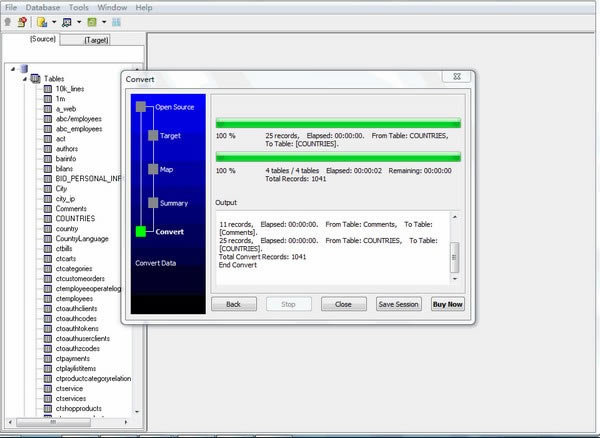
Task: Click the green Convert step indicator
Action: (141, 232)
